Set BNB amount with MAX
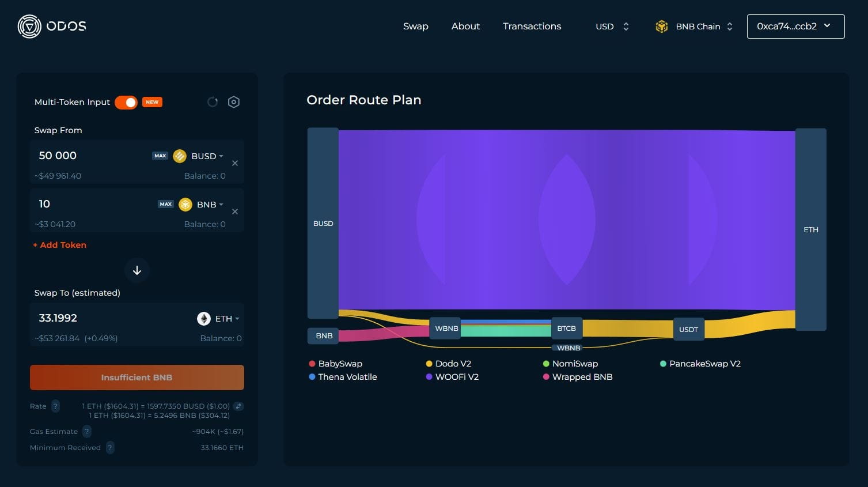This screenshot has height=487, width=868. 165,204
